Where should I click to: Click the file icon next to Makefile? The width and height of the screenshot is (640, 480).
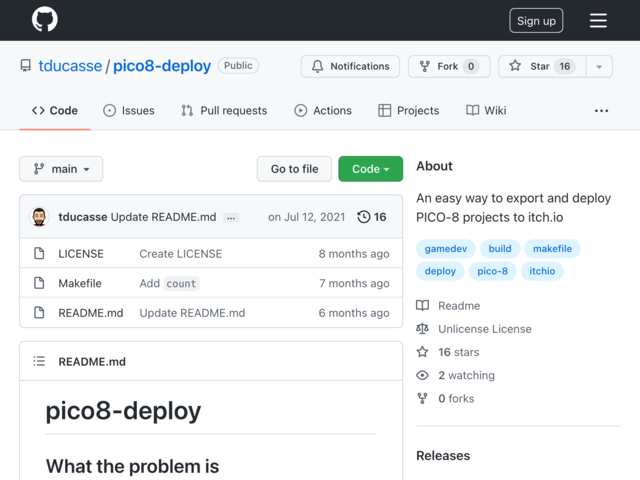[x=39, y=283]
